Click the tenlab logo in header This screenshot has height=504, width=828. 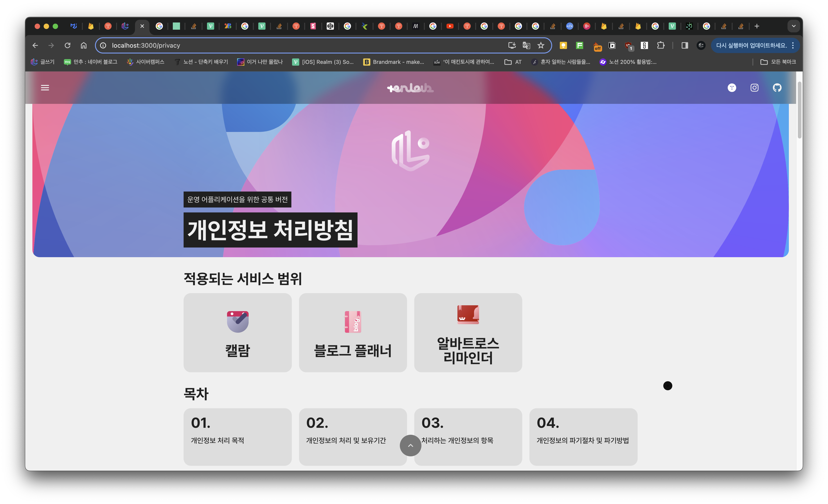click(410, 88)
